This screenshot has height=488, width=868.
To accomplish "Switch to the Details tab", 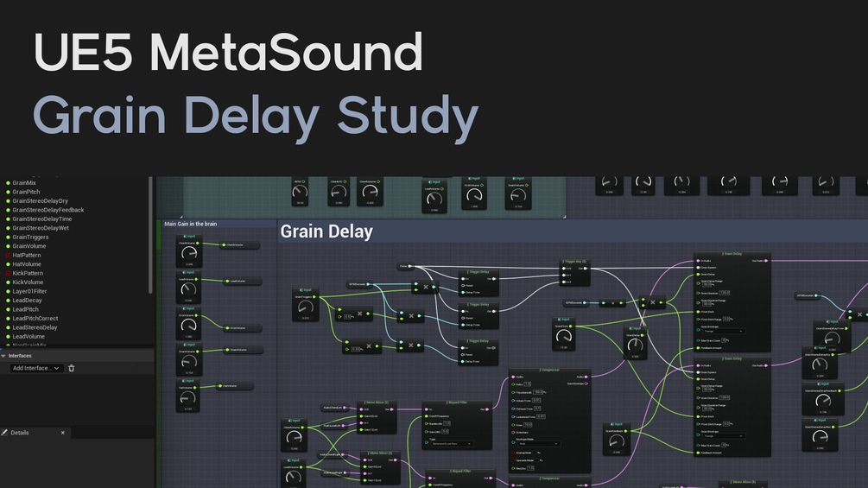I will (19, 433).
